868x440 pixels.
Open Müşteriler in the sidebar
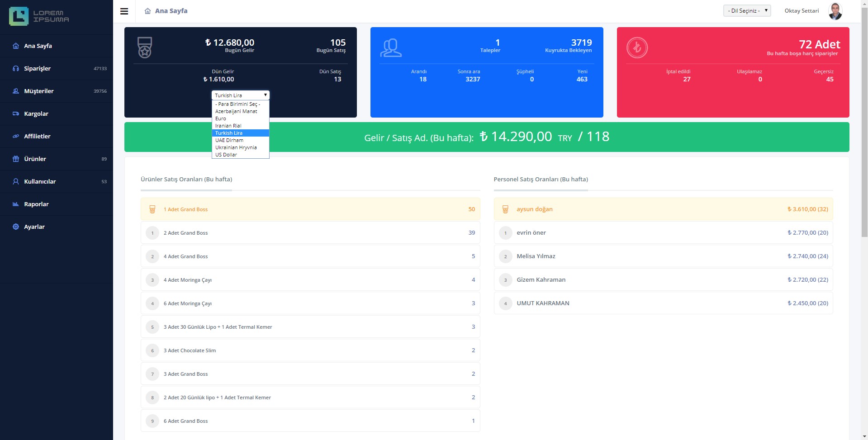tap(39, 91)
